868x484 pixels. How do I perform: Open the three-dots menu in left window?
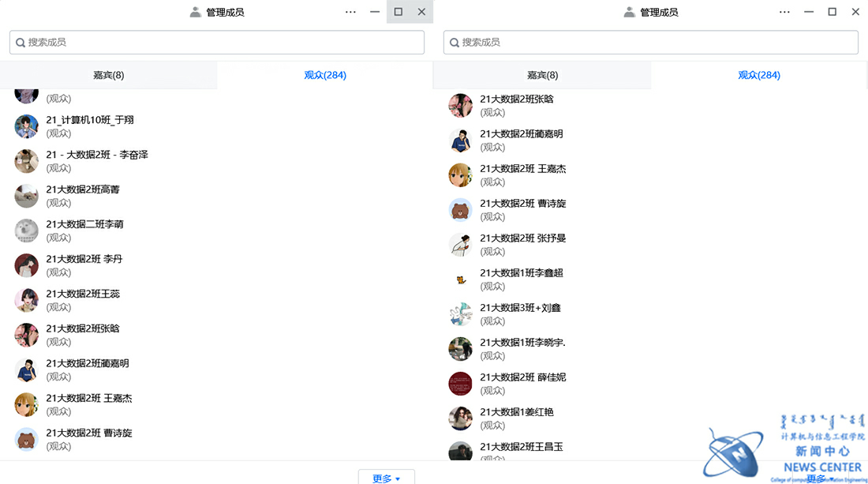click(350, 12)
